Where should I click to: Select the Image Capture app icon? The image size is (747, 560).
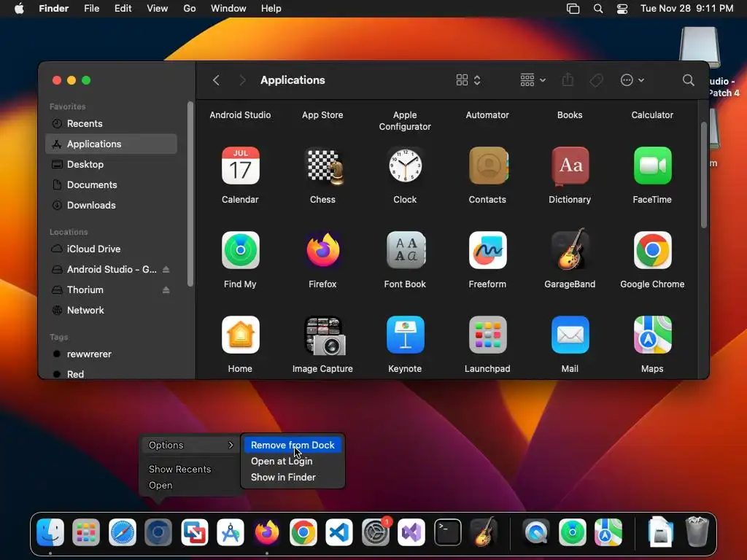point(324,335)
